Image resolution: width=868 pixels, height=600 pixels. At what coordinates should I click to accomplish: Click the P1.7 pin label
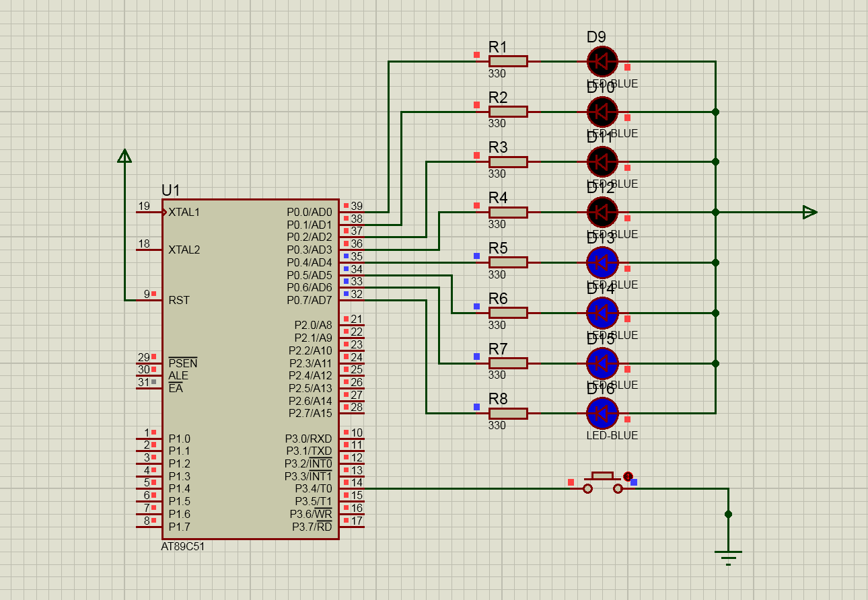[x=180, y=527]
